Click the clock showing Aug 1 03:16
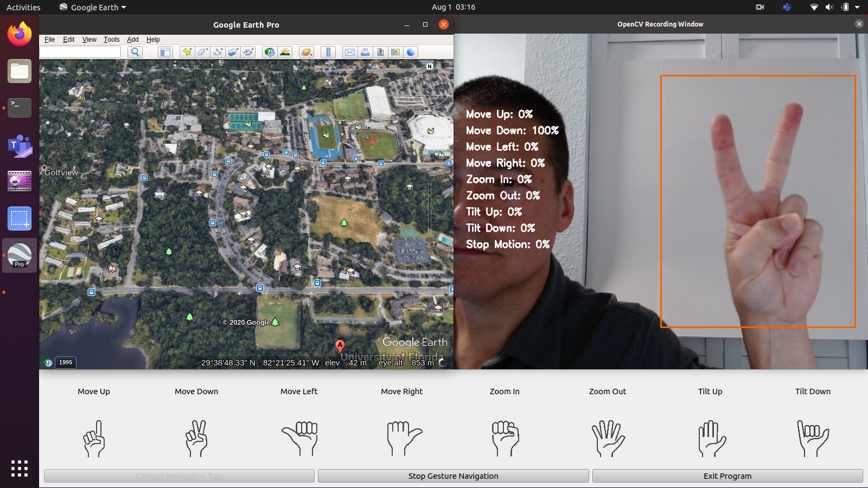868x488 pixels. point(454,7)
